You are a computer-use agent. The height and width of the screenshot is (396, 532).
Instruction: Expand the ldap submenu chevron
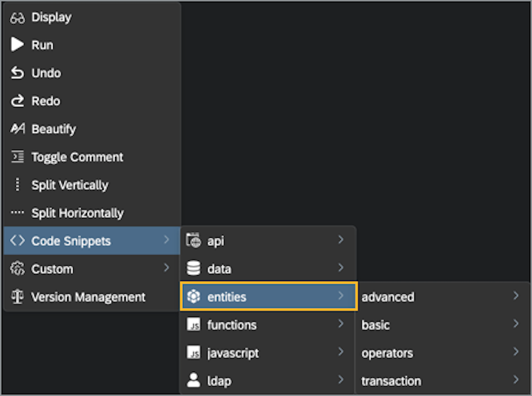pos(341,380)
